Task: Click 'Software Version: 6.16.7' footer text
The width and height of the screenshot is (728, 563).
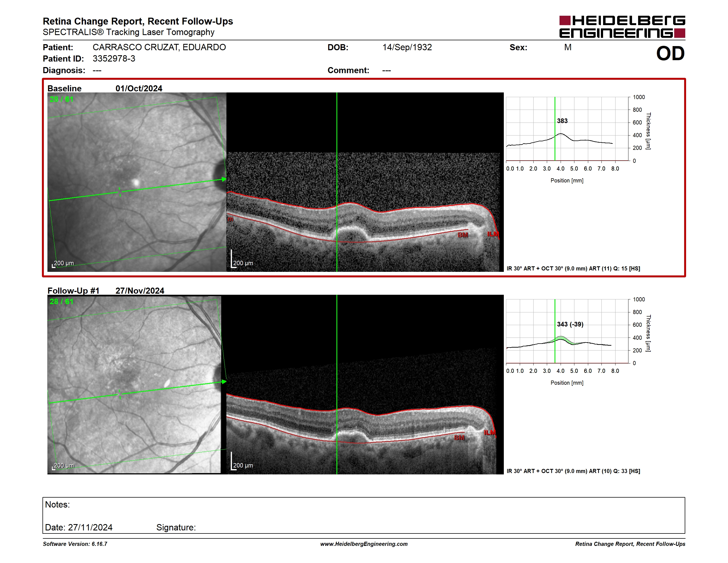Action: 75,544
